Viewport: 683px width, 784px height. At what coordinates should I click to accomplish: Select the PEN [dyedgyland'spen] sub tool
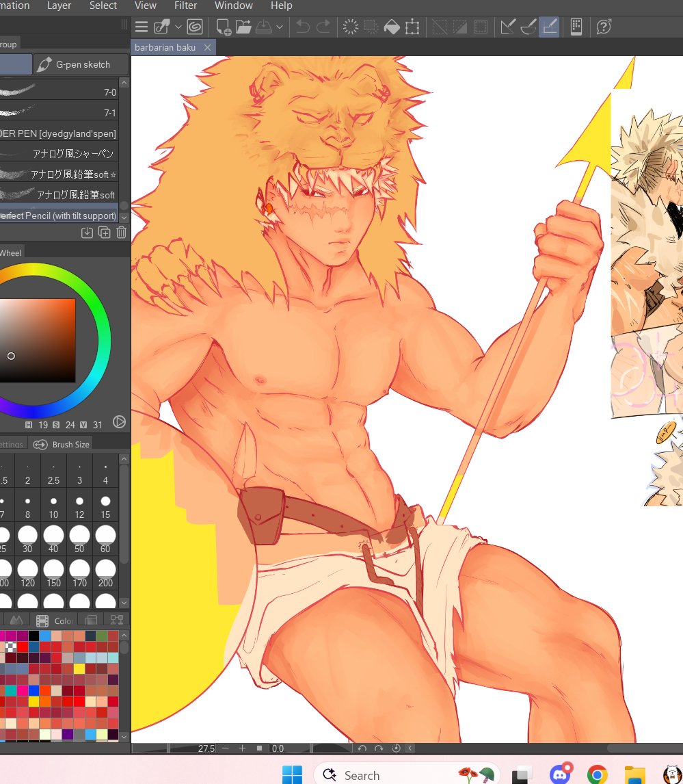tap(59, 133)
